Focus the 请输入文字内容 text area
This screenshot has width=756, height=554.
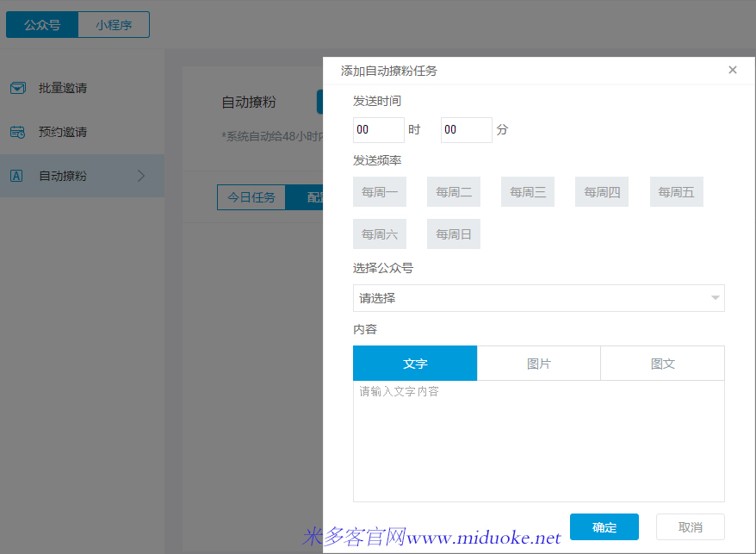coord(538,441)
